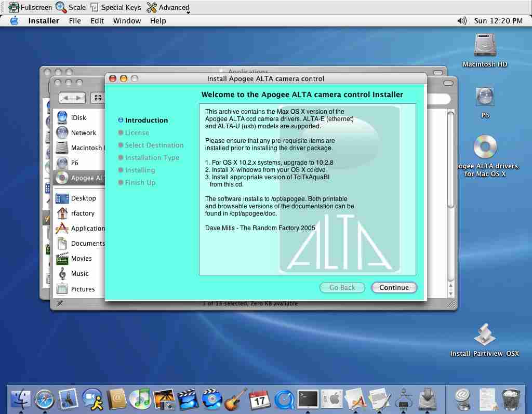Open the Edit menu
Image resolution: width=532 pixels, height=414 pixels.
[x=97, y=21]
